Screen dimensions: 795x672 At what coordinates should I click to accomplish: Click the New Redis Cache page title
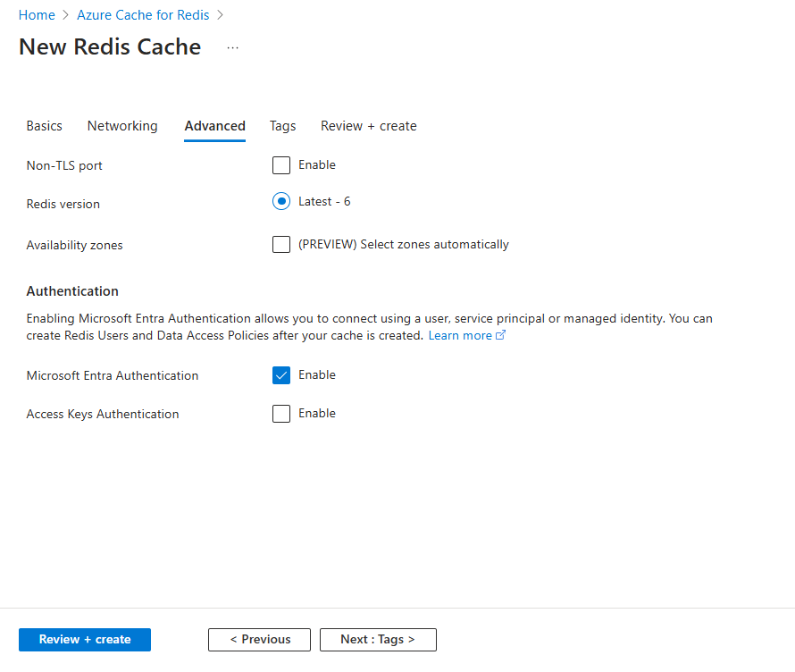[x=110, y=47]
